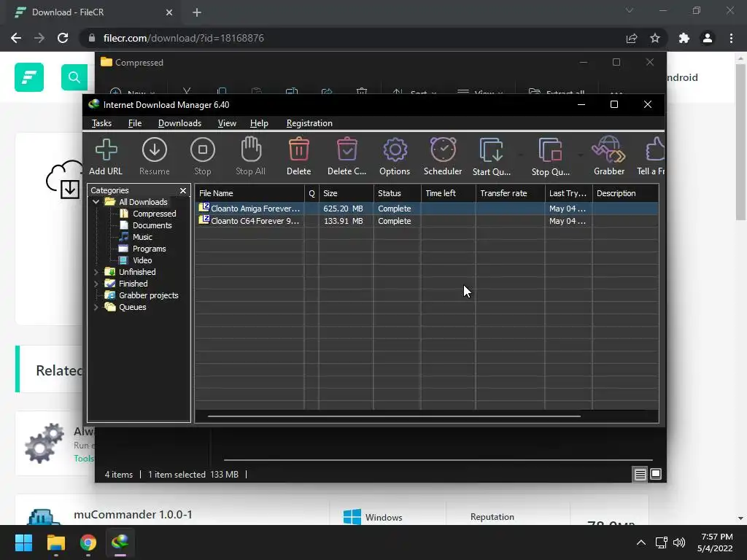Image resolution: width=747 pixels, height=560 pixels.
Task: Open Chrome profile avatar icon
Action: [x=708, y=38]
